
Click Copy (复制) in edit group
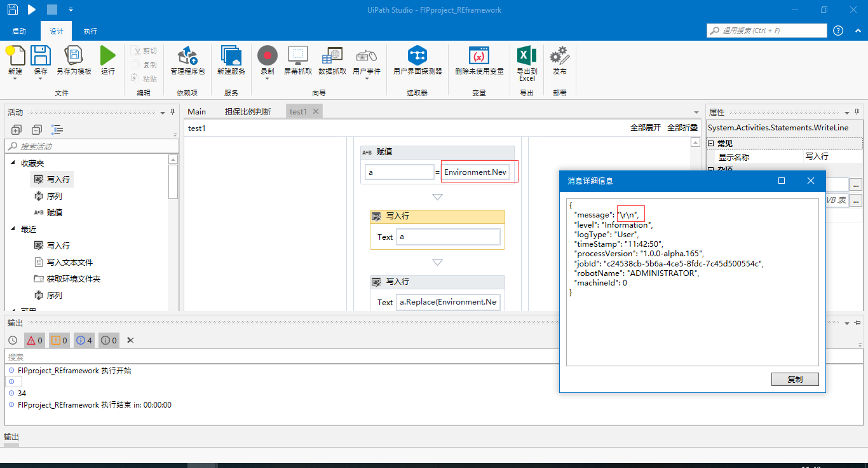point(144,65)
